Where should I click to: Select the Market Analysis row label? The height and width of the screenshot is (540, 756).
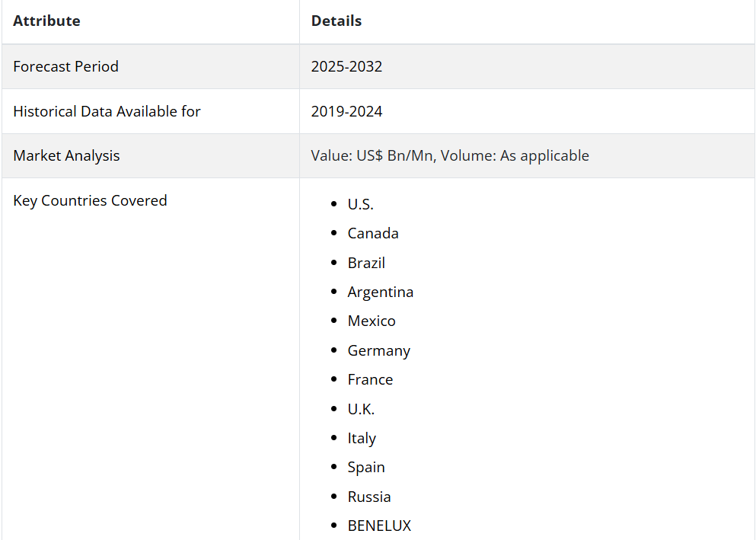coord(66,155)
